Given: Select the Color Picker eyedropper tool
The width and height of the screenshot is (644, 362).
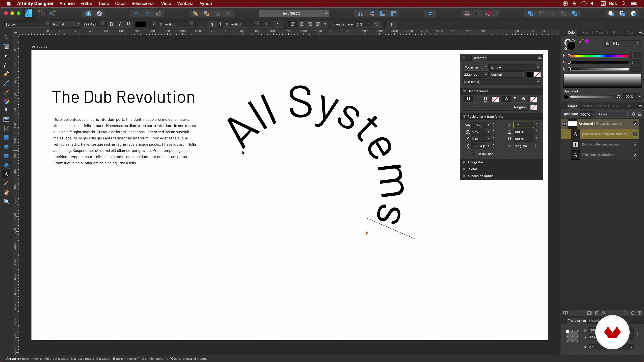Looking at the screenshot, I should click(6, 183).
